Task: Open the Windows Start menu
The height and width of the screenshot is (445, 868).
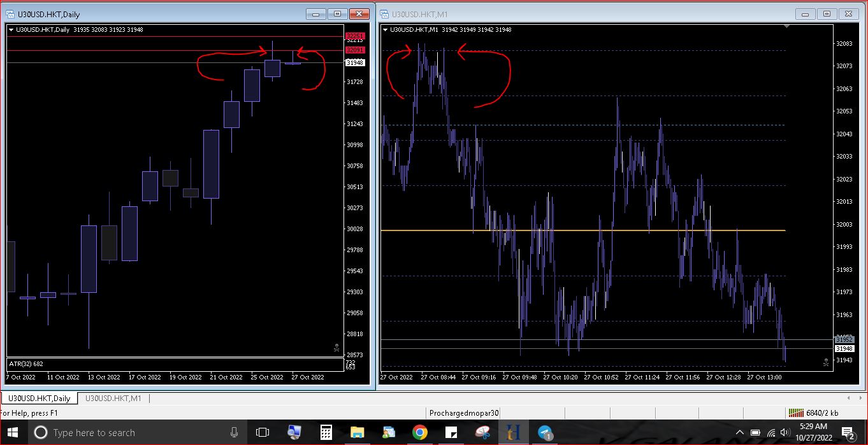Action: 14,432
